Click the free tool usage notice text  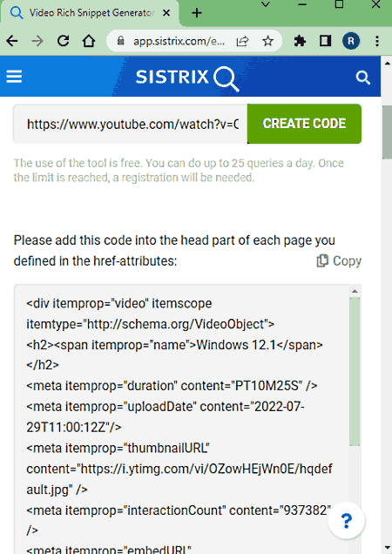tap(179, 171)
